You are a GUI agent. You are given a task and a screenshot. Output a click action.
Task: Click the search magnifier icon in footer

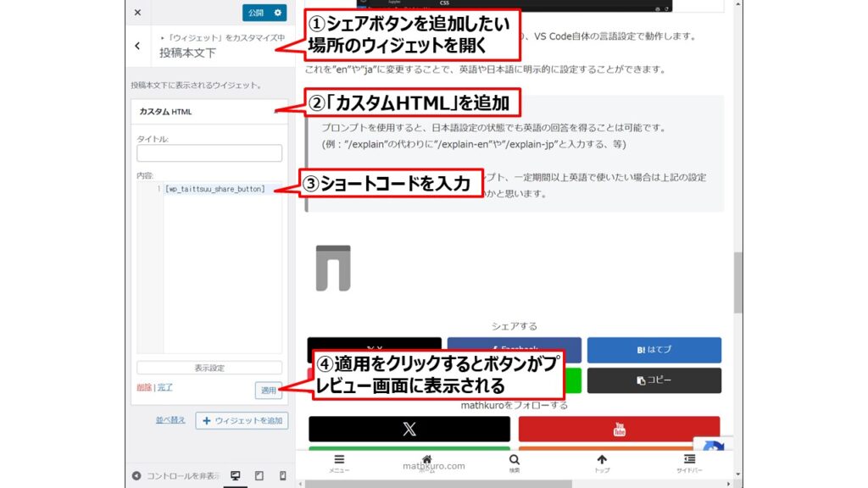(515, 462)
